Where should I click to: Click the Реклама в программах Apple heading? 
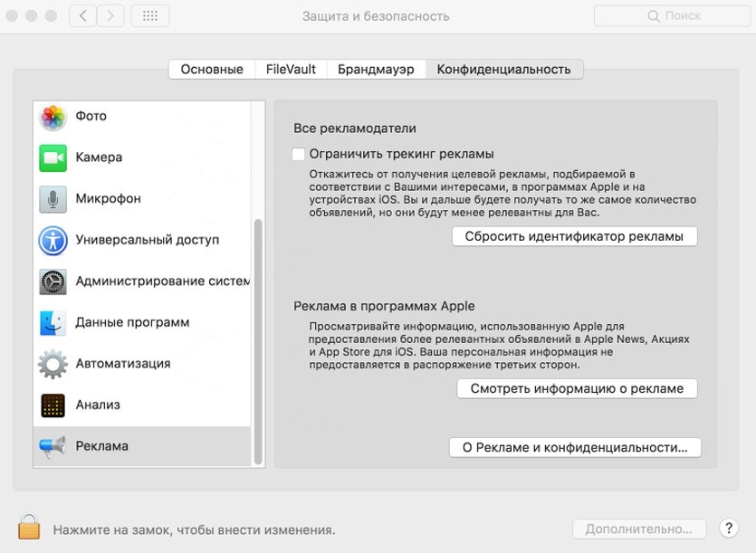(384, 306)
